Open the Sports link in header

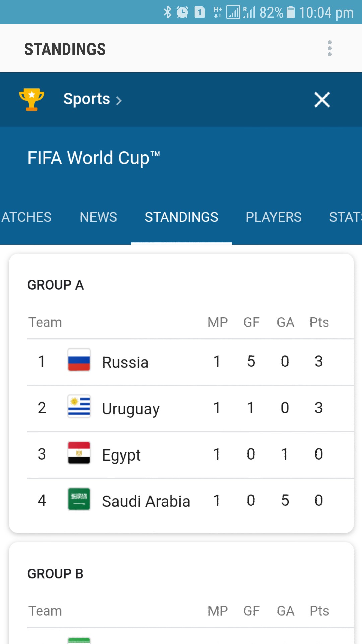point(87,99)
